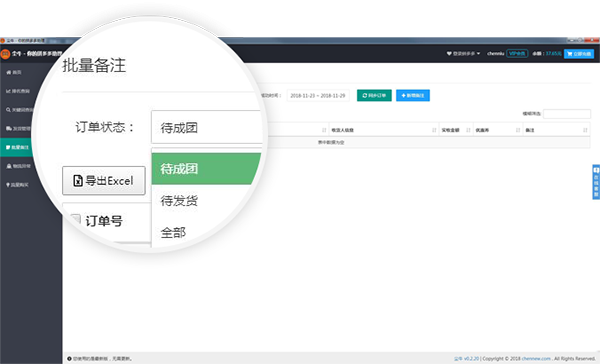Sort by the 备注 column sort icon

(x=585, y=130)
